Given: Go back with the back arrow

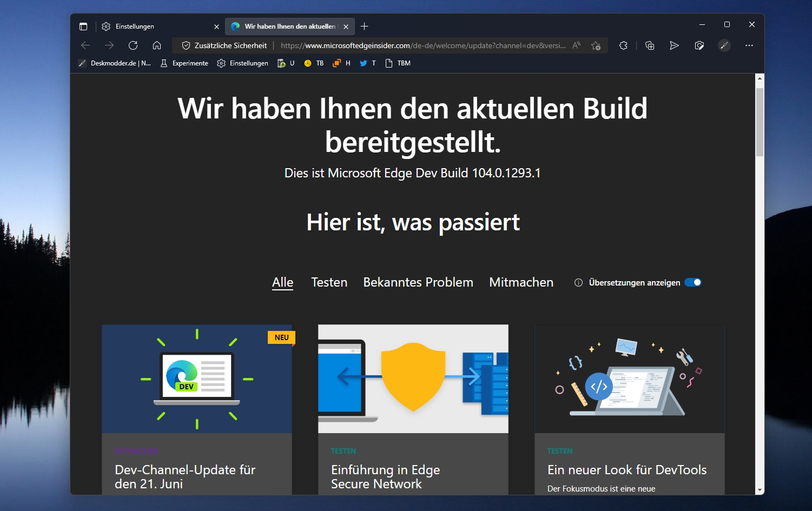Looking at the screenshot, I should (x=85, y=45).
